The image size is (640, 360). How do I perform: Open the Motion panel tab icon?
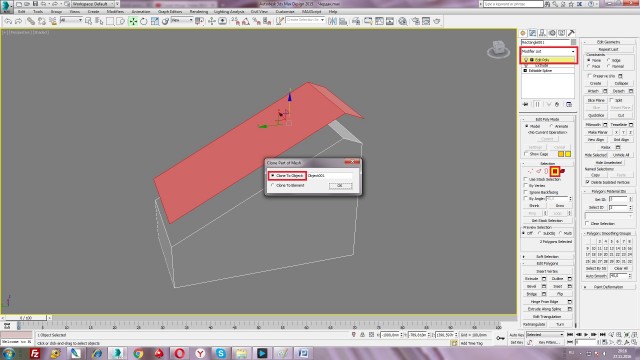[x=552, y=33]
